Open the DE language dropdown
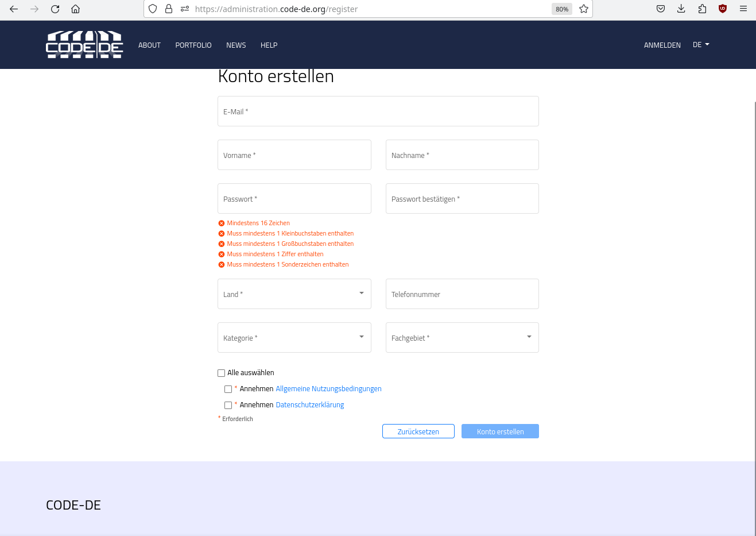 (701, 45)
